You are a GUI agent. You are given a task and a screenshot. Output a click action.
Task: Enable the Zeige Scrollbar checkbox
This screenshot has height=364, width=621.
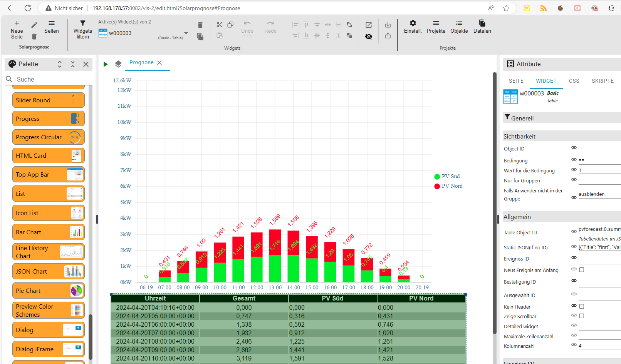[x=582, y=316]
